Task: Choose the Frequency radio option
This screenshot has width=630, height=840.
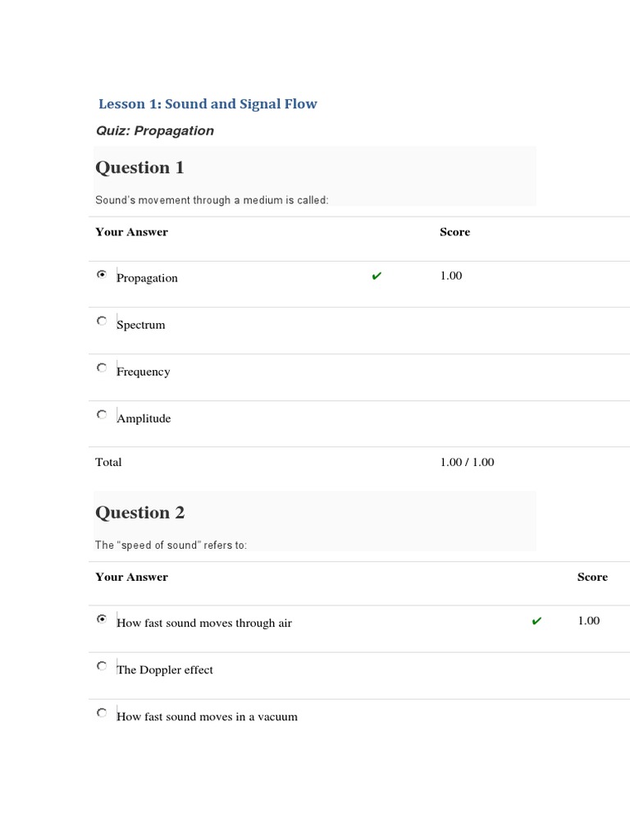Action: click(x=102, y=367)
